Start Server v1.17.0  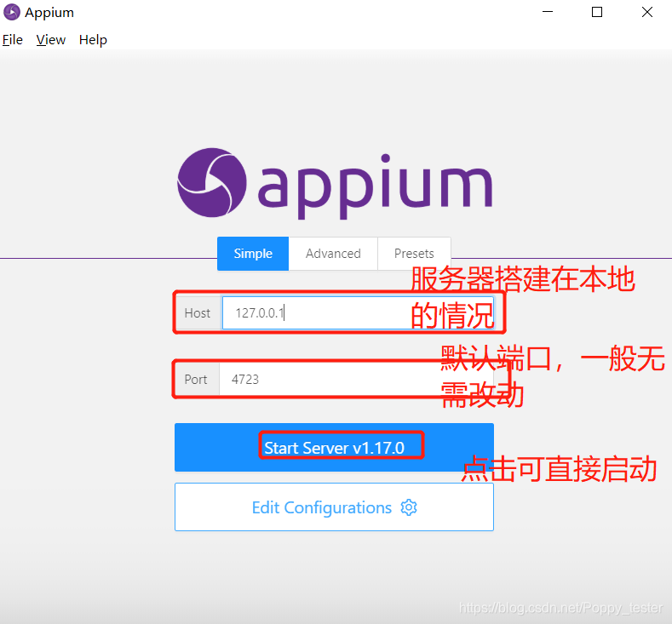point(334,448)
